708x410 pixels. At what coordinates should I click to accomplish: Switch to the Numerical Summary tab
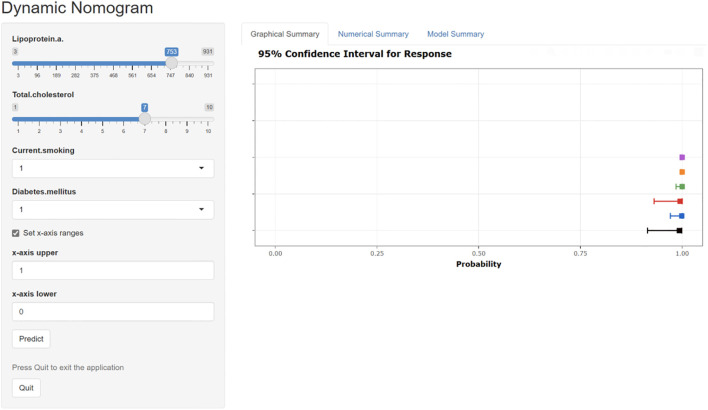pos(373,34)
